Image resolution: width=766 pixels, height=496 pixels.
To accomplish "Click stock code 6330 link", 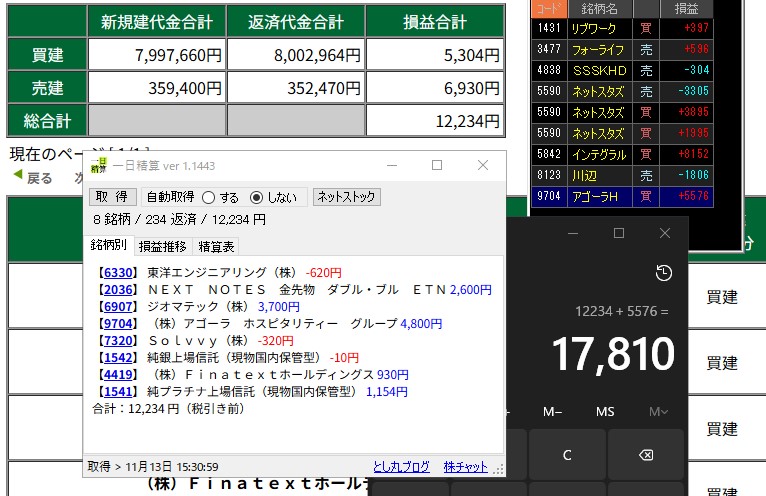I will point(116,272).
